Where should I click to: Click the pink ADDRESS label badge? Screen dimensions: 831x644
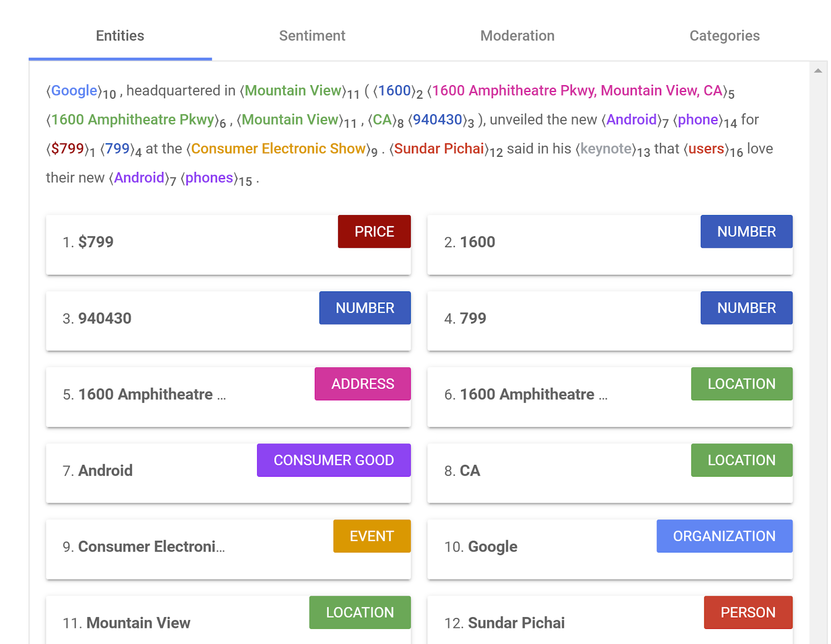tap(363, 384)
